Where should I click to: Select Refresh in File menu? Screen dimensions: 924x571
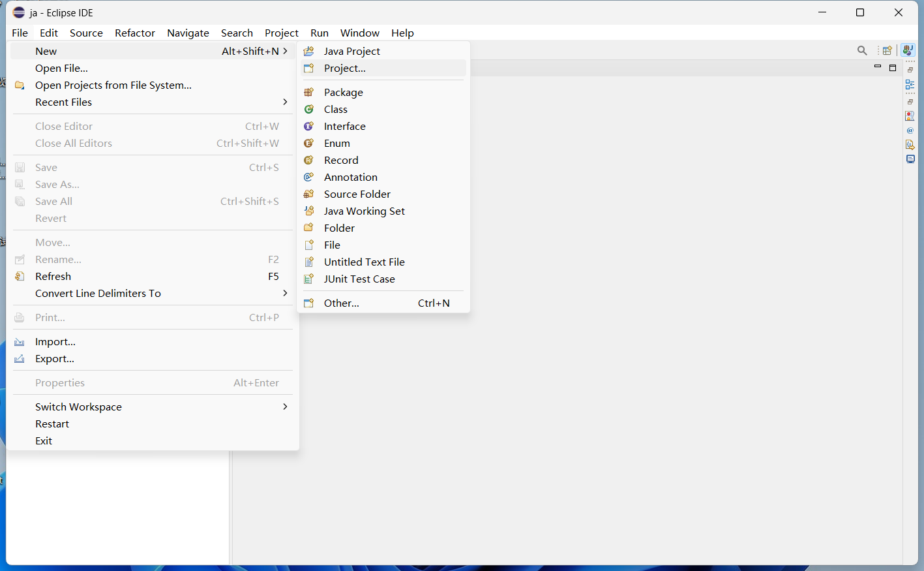click(x=151, y=276)
